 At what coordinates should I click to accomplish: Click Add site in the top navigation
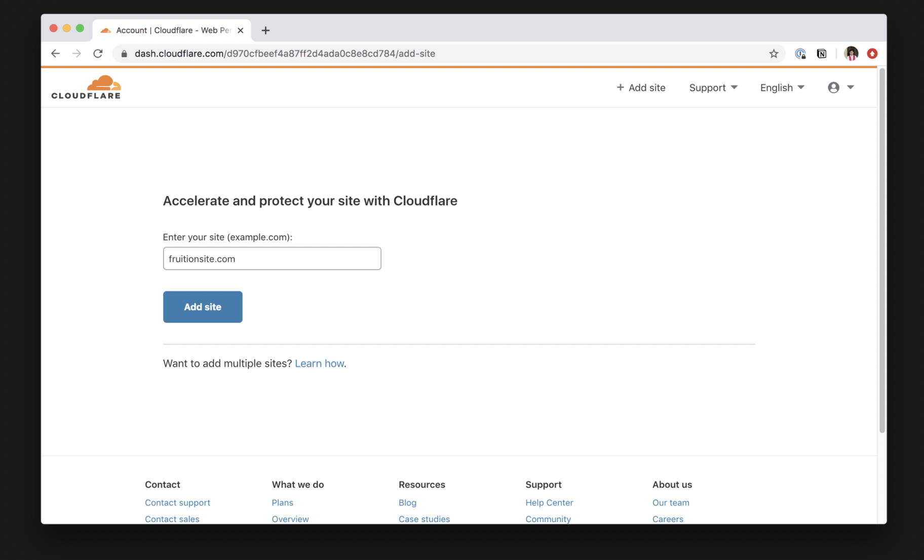point(641,88)
